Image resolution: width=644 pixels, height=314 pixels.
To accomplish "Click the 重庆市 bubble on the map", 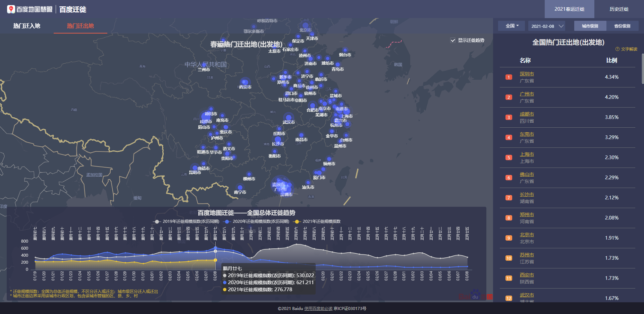I will [226, 127].
